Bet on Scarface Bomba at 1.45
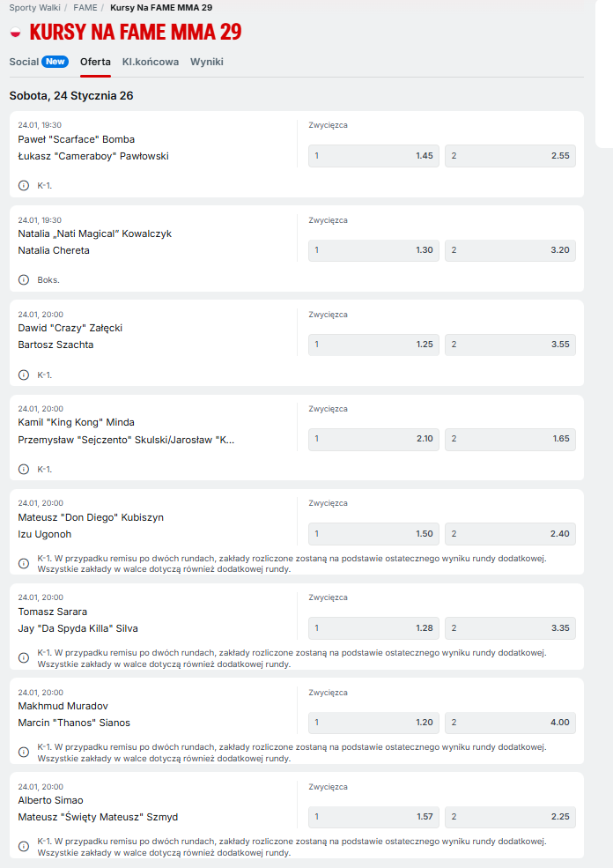 373,156
